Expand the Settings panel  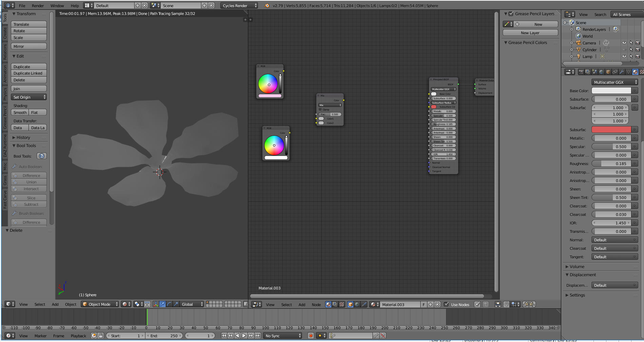pyautogui.click(x=577, y=295)
